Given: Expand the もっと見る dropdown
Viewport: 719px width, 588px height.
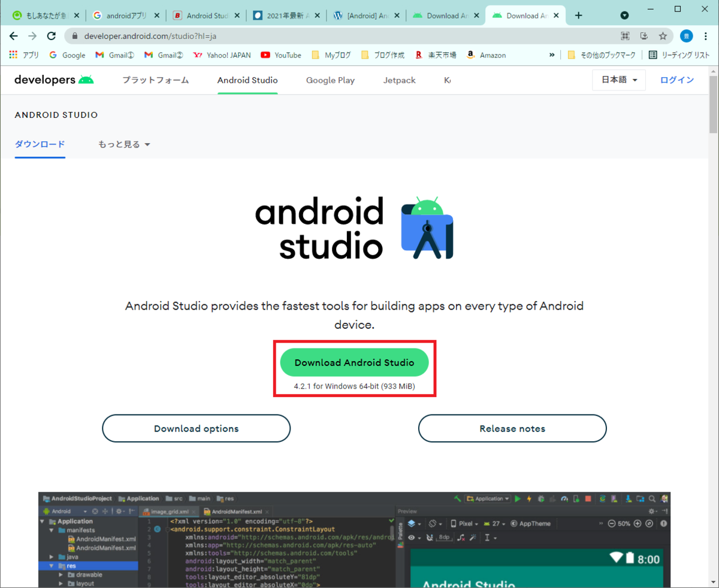Looking at the screenshot, I should [x=124, y=144].
